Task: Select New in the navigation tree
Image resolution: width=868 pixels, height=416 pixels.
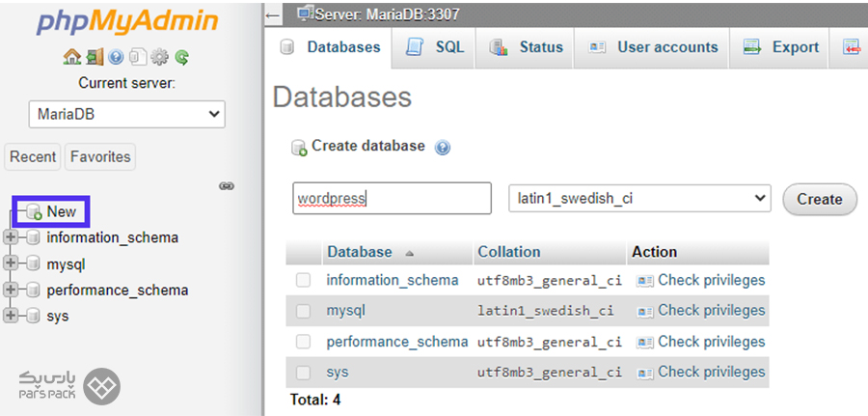Action: 62,211
